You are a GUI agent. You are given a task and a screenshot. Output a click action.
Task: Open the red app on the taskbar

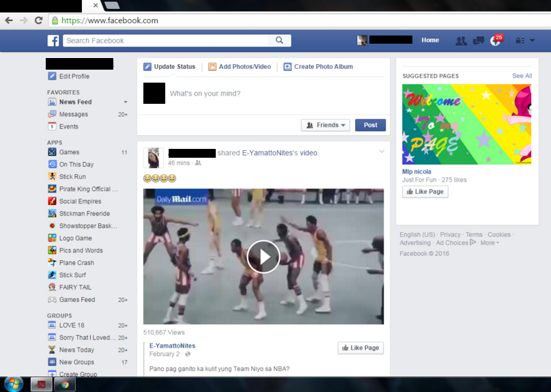click(42, 384)
